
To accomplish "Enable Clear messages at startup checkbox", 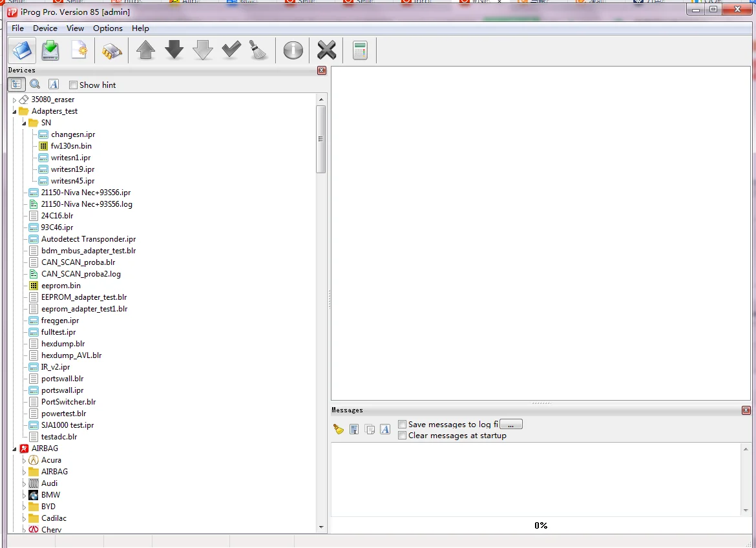I will pyautogui.click(x=402, y=435).
